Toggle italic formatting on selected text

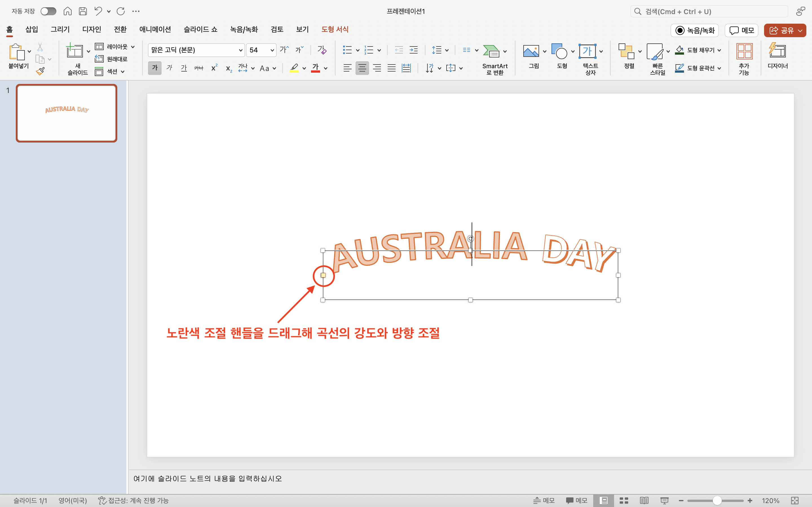pos(169,68)
